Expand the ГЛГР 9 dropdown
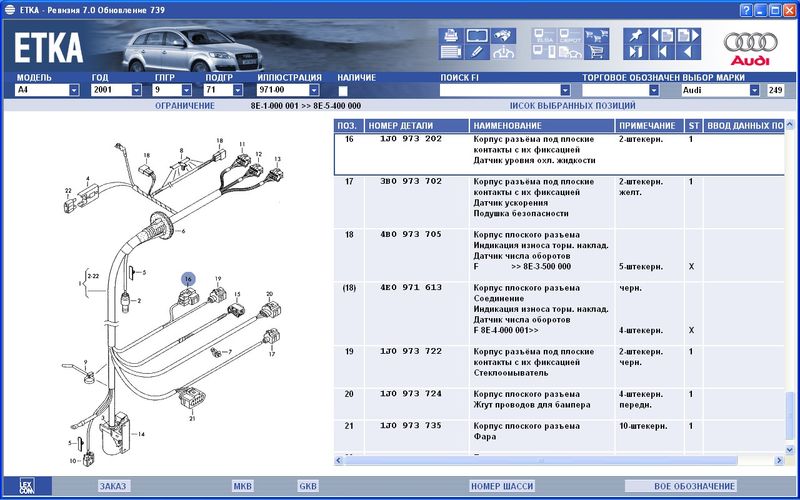The height and width of the screenshot is (500, 800). click(187, 90)
